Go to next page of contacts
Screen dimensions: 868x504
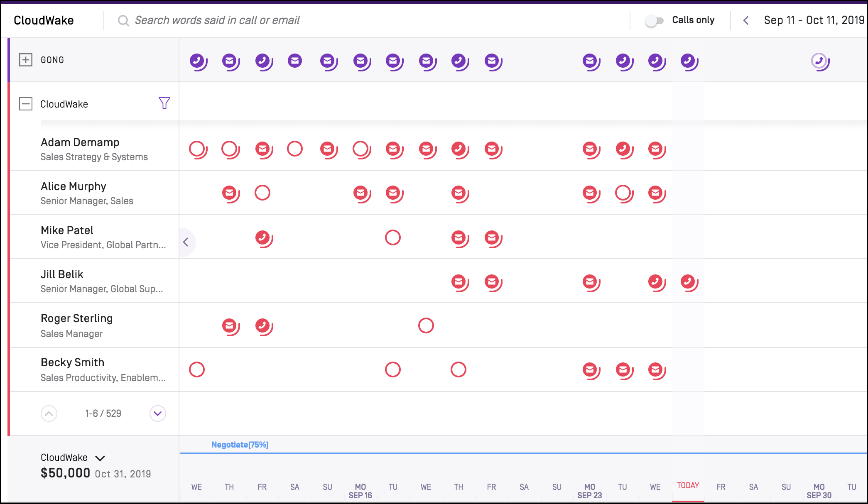[158, 413]
